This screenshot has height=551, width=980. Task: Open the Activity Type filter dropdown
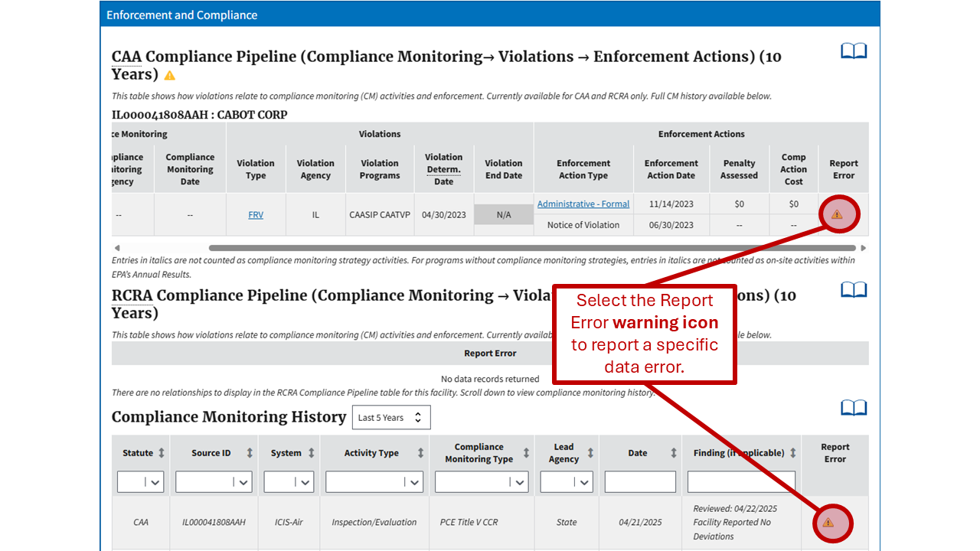point(374,481)
